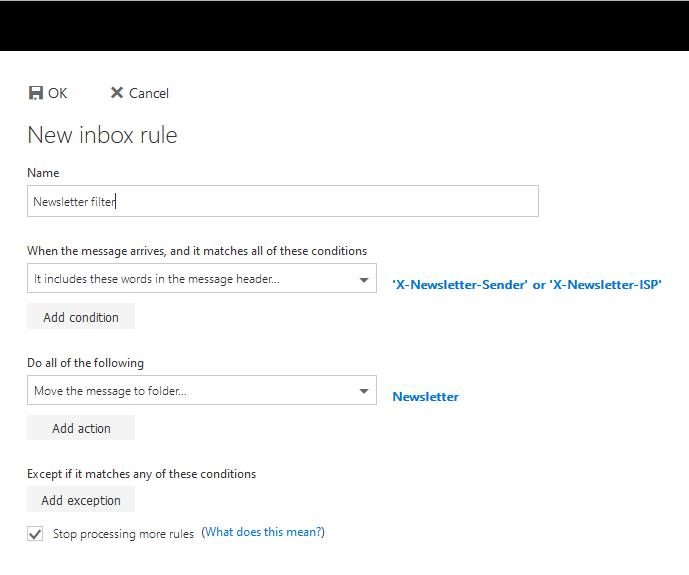Expand the action dropdown arrow
Screen dimensions: 689x575
(x=364, y=391)
